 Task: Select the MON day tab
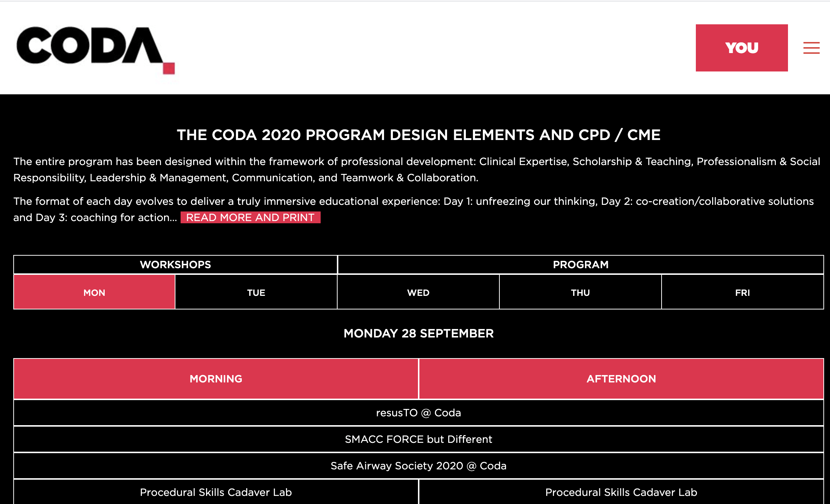94,292
